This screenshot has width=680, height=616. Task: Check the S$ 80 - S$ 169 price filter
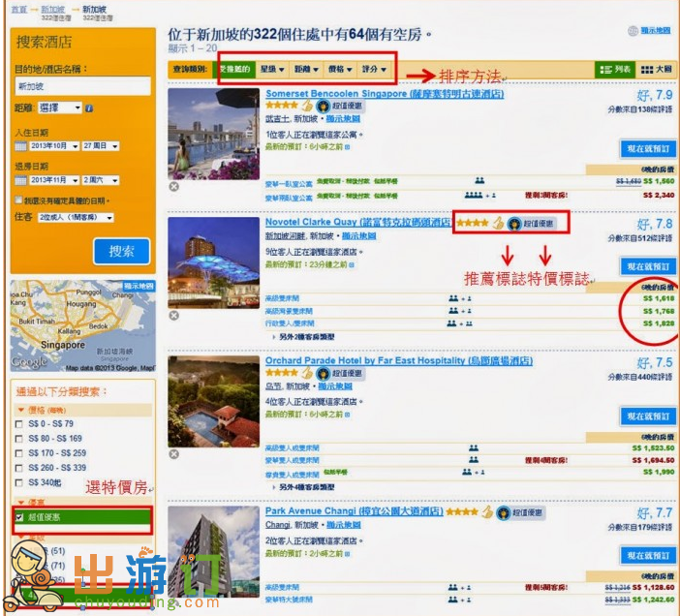19,439
